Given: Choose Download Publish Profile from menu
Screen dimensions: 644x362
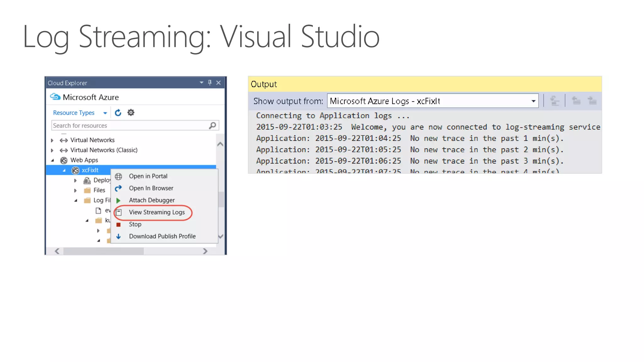Looking at the screenshot, I should pos(162,236).
